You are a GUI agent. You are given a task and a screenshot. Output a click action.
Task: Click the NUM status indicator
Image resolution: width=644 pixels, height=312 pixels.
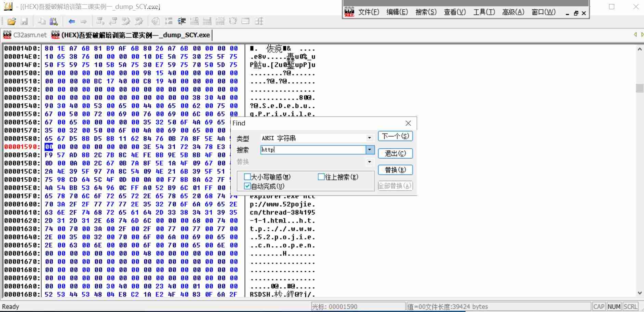614,307
